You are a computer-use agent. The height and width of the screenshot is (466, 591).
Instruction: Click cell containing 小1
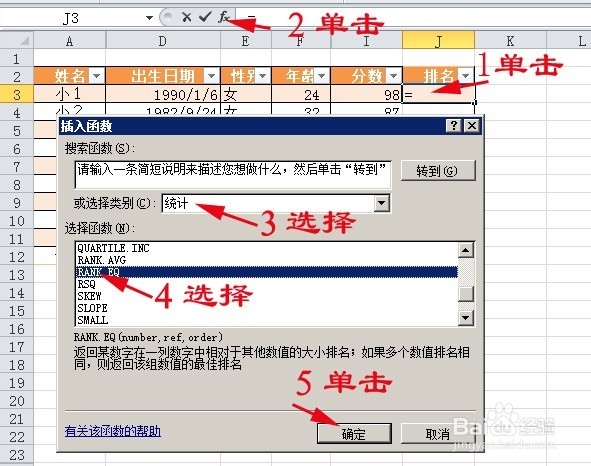pyautogui.click(x=70, y=94)
